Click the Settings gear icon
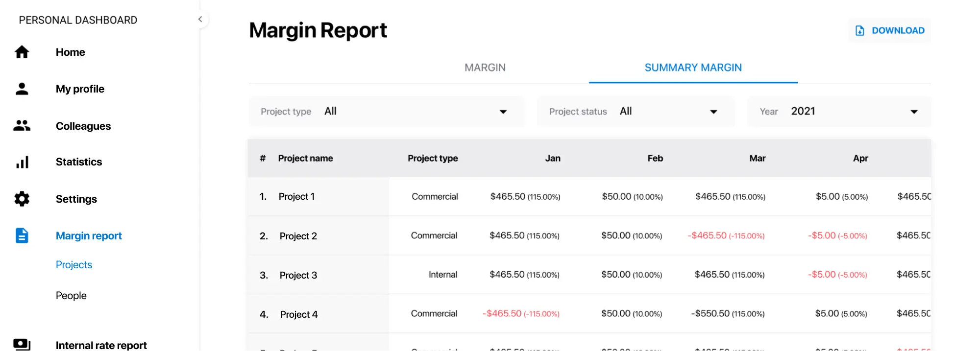 coord(22,199)
